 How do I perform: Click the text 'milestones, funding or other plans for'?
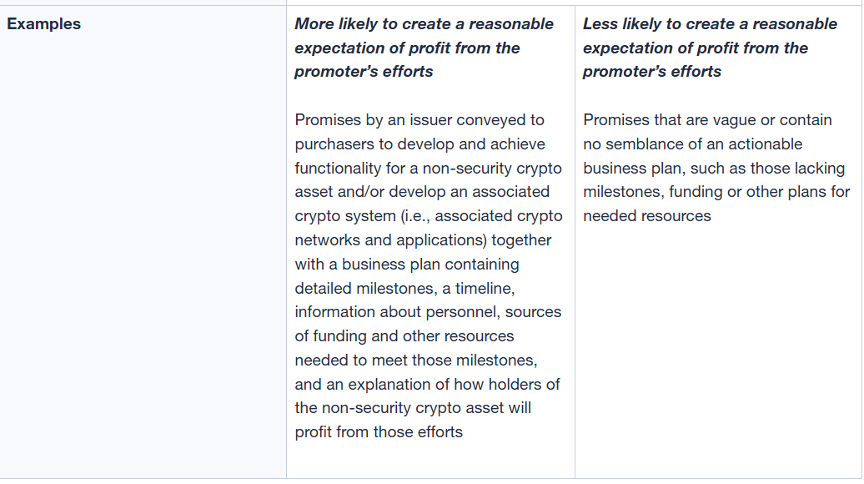714,192
